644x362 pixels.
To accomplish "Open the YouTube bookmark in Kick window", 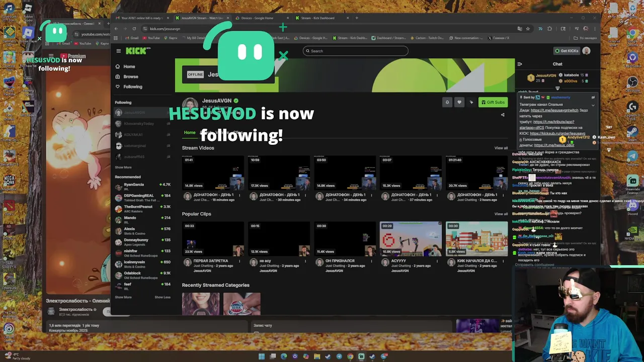I will [x=151, y=38].
